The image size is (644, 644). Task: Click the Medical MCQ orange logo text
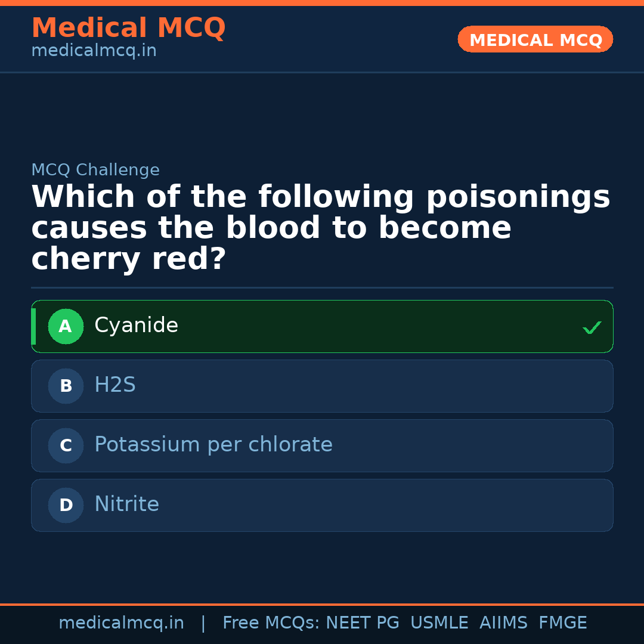[x=128, y=27]
